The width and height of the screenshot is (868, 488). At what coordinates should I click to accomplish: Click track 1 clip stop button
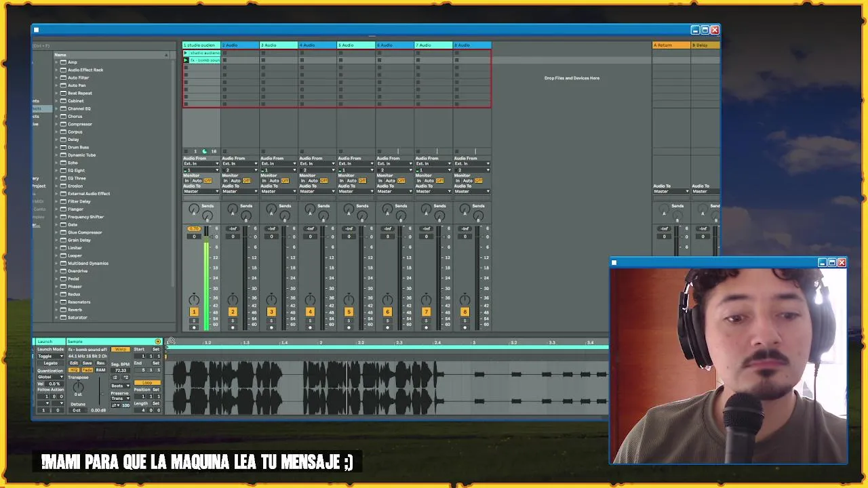(186, 151)
